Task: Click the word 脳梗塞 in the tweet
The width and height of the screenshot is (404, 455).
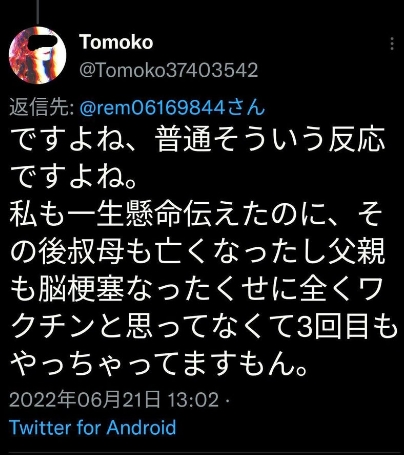Action: (x=81, y=290)
